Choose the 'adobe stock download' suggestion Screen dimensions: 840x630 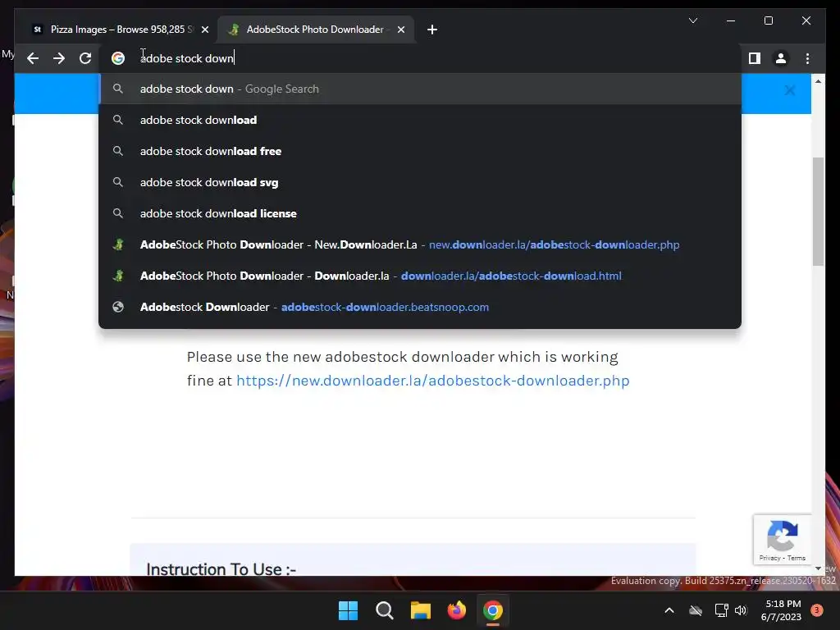[x=420, y=120]
